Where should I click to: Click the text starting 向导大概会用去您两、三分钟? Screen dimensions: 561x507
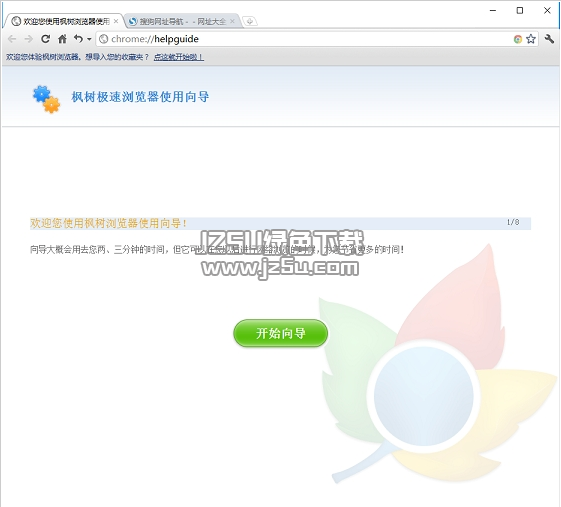tap(217, 249)
